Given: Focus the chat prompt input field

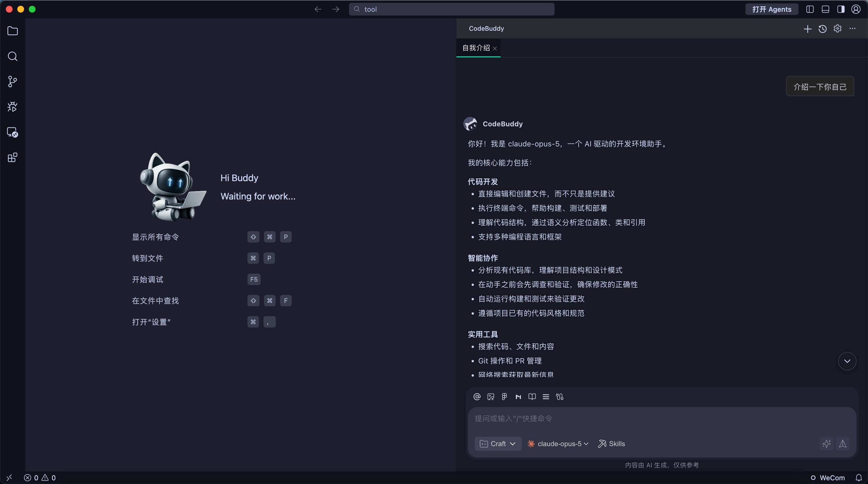Looking at the screenshot, I should point(662,419).
